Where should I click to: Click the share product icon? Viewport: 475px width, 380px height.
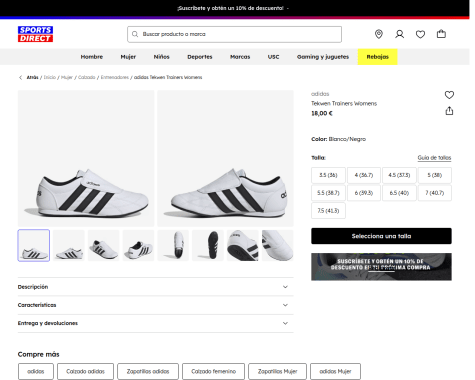[x=449, y=111]
